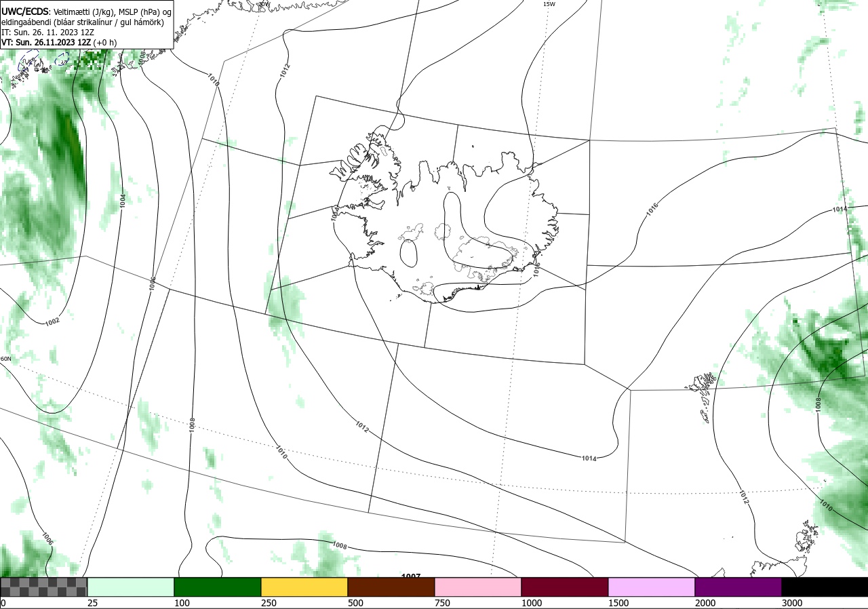The width and height of the screenshot is (868, 609).
Task: Click the '60N' latitude label
Action: pos(5,359)
